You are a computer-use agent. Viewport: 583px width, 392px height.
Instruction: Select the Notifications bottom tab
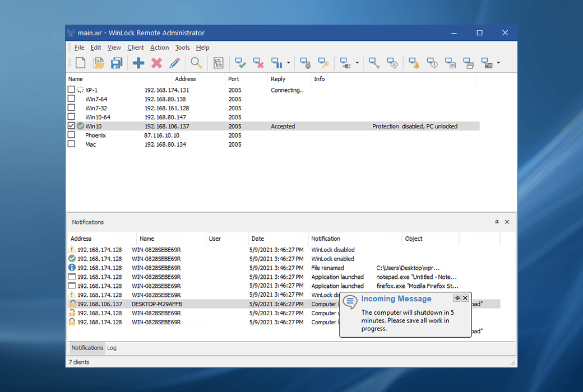coord(87,348)
